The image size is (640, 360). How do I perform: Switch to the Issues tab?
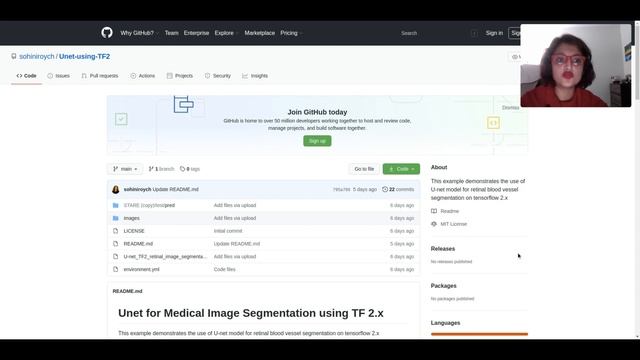pos(58,76)
